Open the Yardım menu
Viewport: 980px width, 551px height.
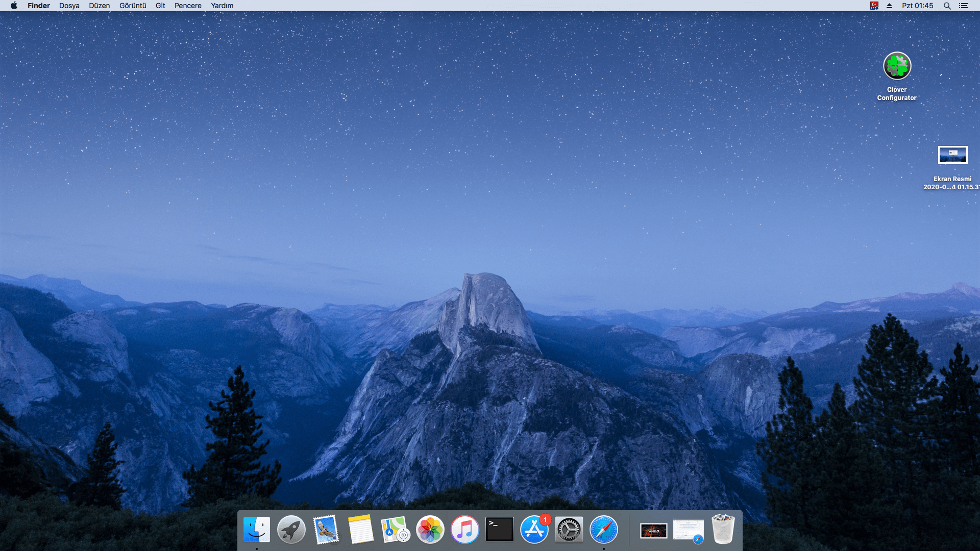coord(222,6)
